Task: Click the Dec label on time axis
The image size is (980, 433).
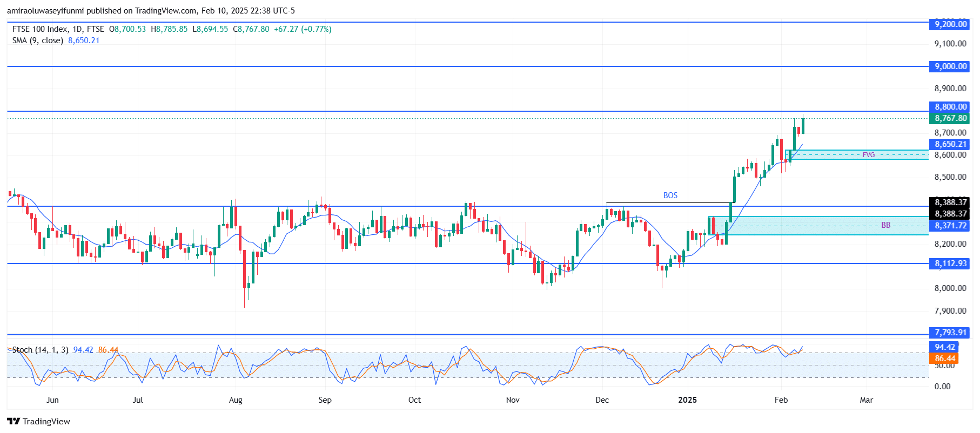Action: coord(602,400)
